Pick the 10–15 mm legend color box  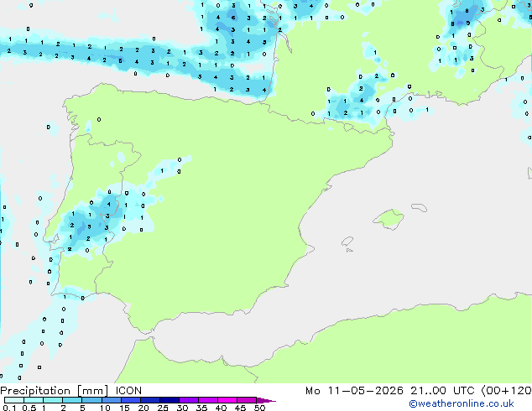111,400
